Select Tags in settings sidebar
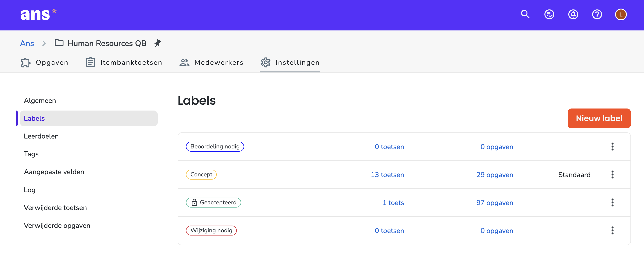This screenshot has width=644, height=254. (89, 154)
